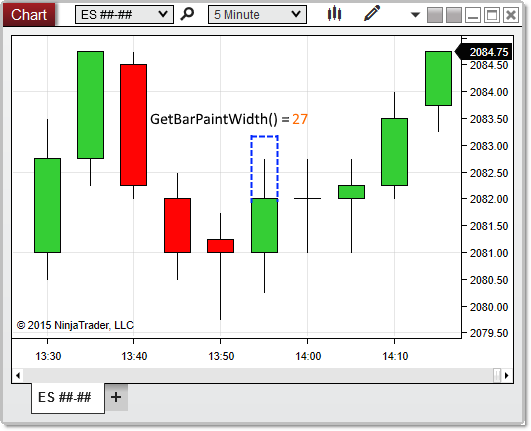This screenshot has width=531, height=431.
Task: Select the ES ##-## chart tab
Action: tap(68, 397)
